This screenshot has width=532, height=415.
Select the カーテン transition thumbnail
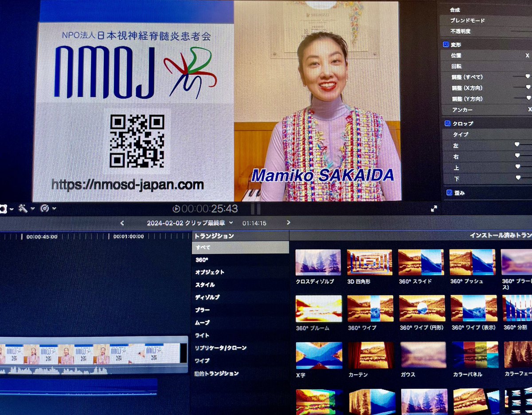[x=372, y=355]
